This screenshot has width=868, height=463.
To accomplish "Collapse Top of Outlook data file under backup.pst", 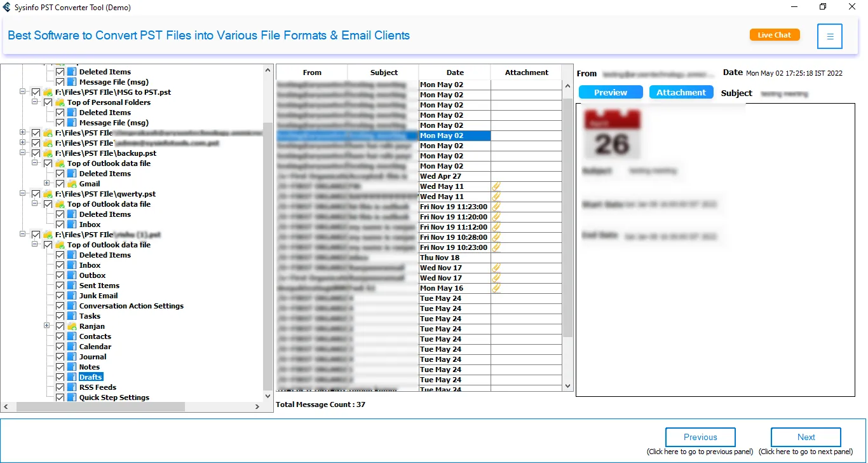I will pyautogui.click(x=35, y=163).
